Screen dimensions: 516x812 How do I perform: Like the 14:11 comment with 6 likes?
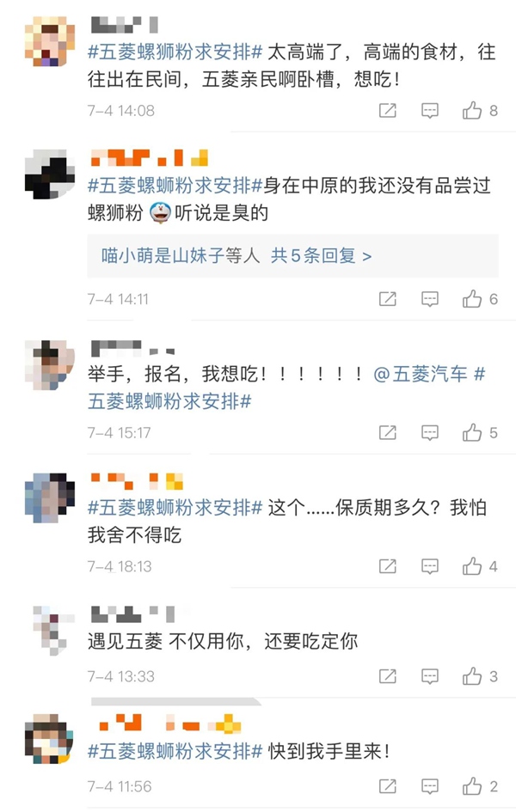[472, 299]
